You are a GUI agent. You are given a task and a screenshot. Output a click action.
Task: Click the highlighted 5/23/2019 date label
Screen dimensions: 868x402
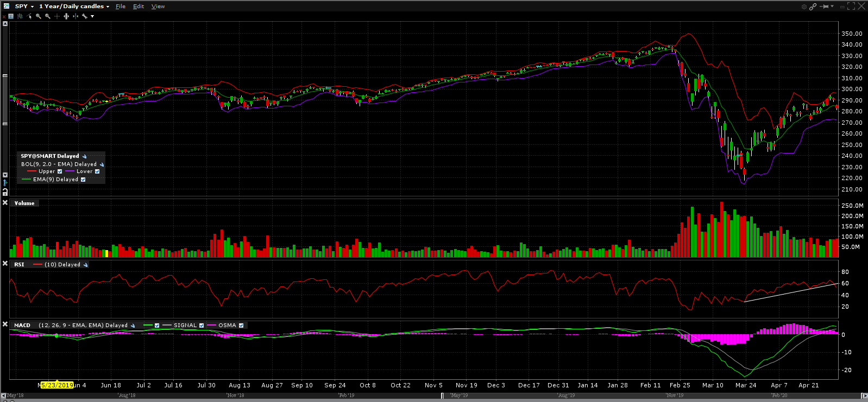57,385
